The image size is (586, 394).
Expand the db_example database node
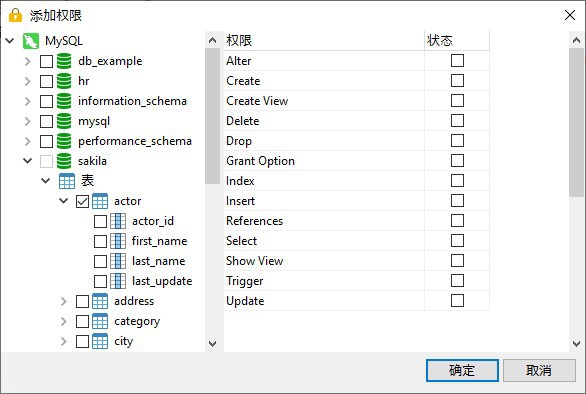coord(28,61)
